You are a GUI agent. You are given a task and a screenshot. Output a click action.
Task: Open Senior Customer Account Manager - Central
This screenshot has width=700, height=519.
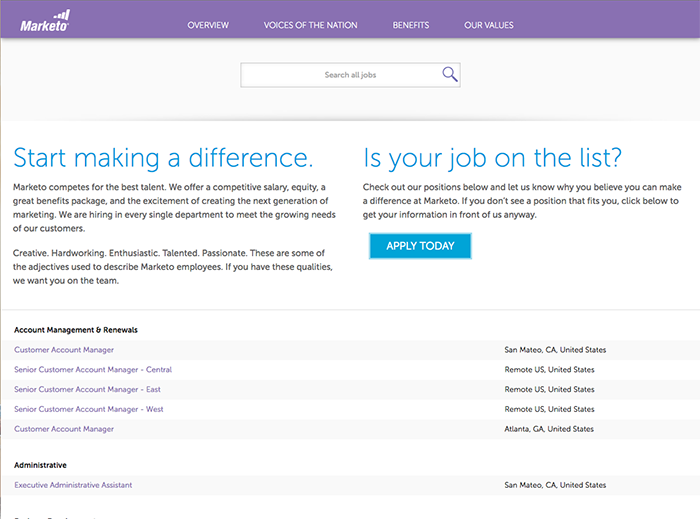point(93,370)
